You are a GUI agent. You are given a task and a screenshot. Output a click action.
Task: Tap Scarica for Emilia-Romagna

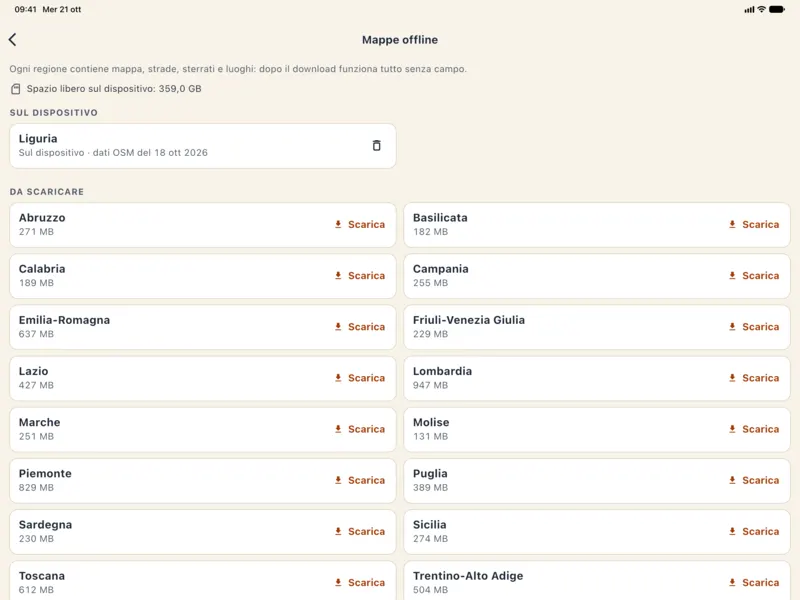click(x=360, y=327)
